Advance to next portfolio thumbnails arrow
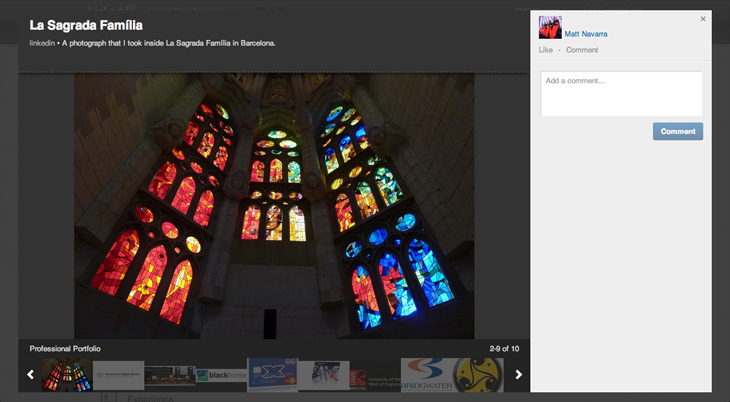This screenshot has width=730, height=402. 518,375
